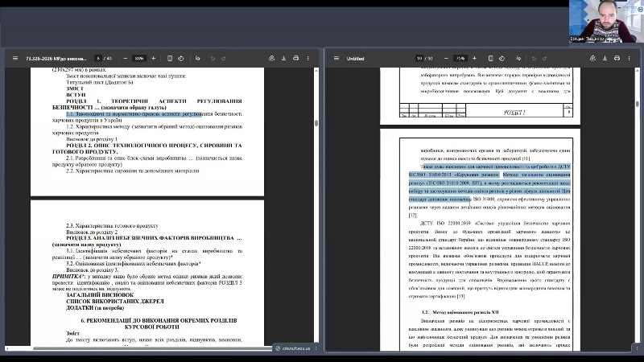Viewport: 644px width, 362px height.
Task: Activate the draw tool in left PDF viewer
Action: pos(197,58)
